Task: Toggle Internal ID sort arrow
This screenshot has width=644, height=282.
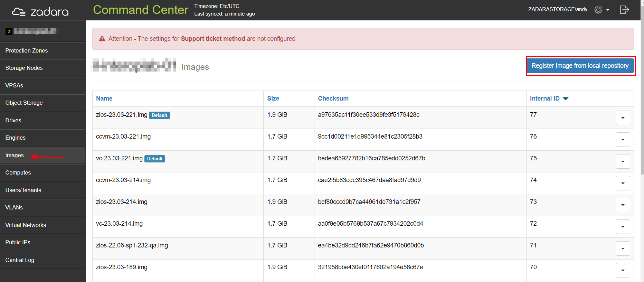Action: click(566, 99)
